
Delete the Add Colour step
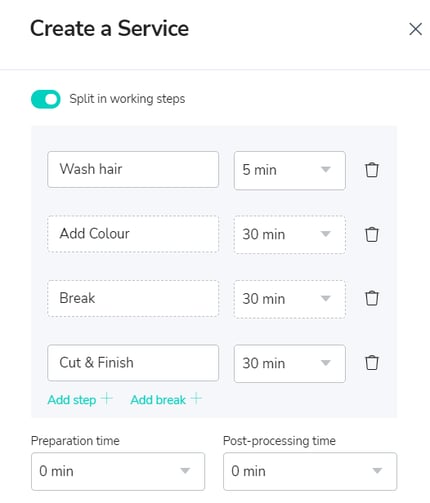tap(372, 234)
